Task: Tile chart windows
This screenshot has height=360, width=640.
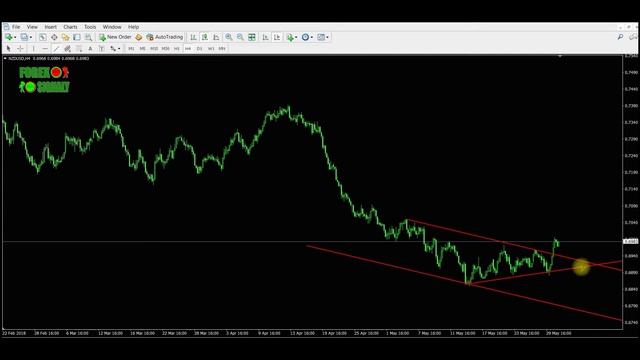Action: 252,37
